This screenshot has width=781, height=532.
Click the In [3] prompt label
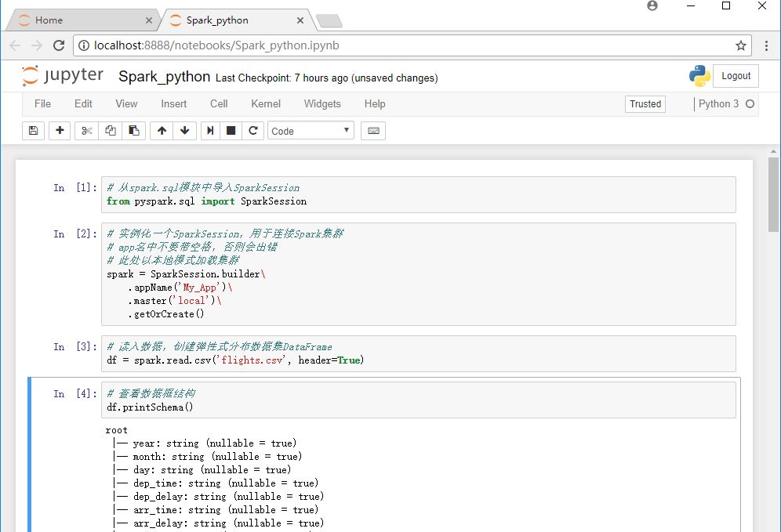(x=75, y=347)
